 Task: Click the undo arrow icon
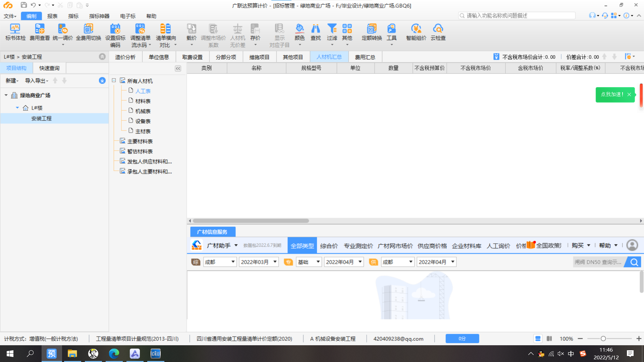pos(33,5)
